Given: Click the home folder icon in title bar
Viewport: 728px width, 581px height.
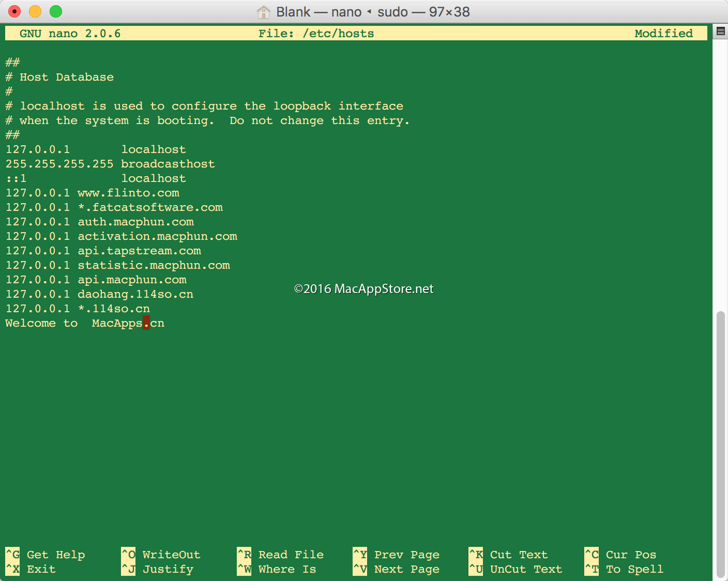Looking at the screenshot, I should 264,12.
